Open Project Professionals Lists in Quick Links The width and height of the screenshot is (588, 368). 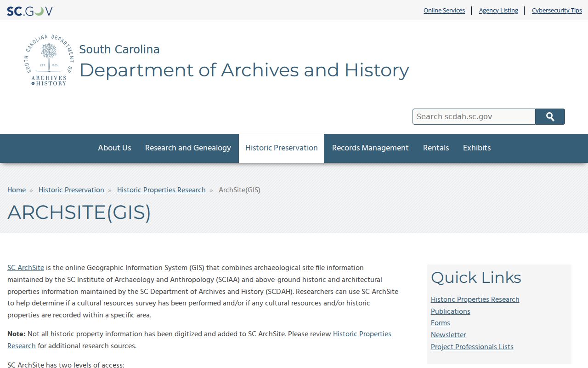pyautogui.click(x=472, y=347)
